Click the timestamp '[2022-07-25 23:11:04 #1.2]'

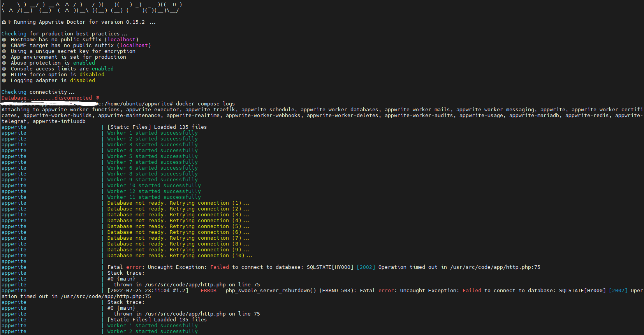point(148,291)
